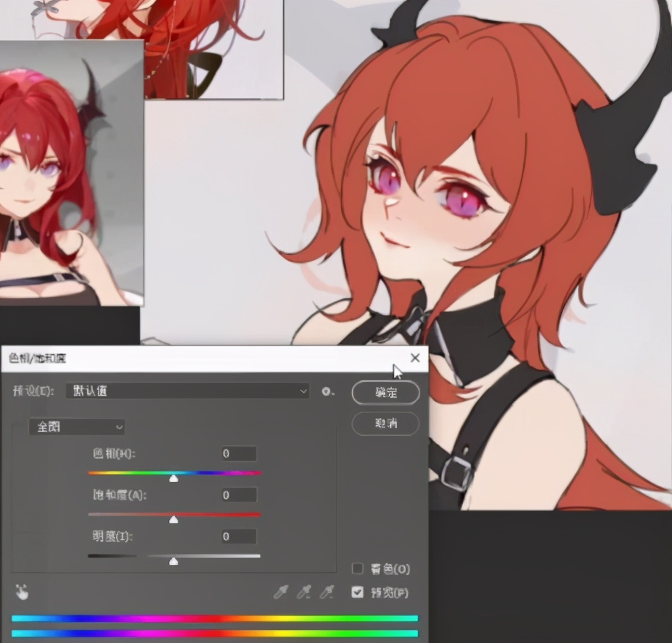Expand the 全图 color range dropdown
This screenshot has width=672, height=643.
click(77, 427)
